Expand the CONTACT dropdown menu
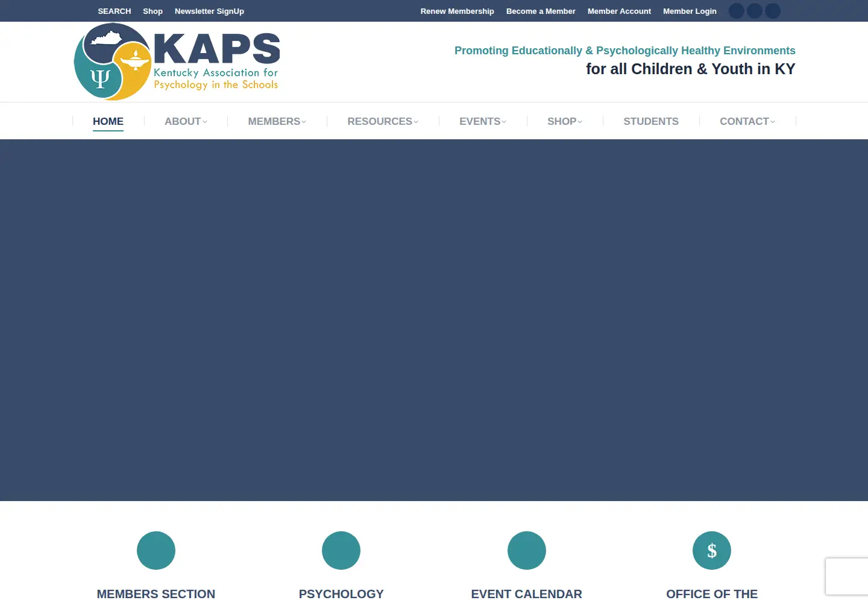 click(x=747, y=121)
